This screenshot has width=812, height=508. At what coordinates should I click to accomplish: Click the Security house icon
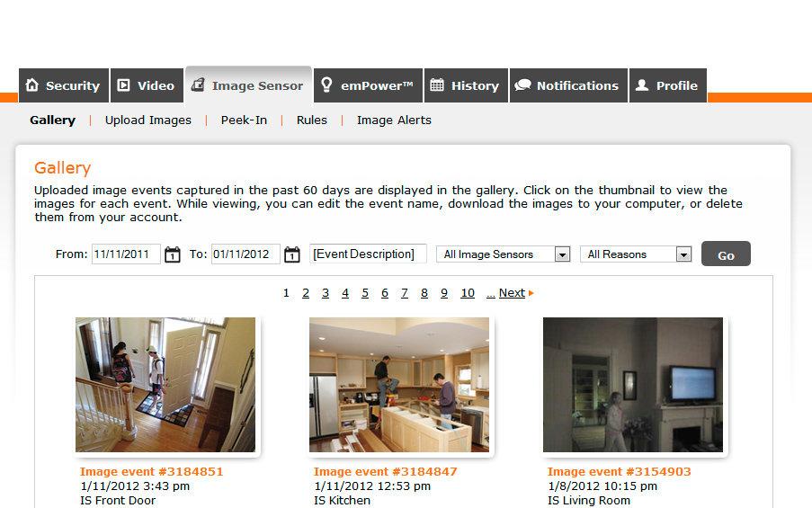pos(32,85)
